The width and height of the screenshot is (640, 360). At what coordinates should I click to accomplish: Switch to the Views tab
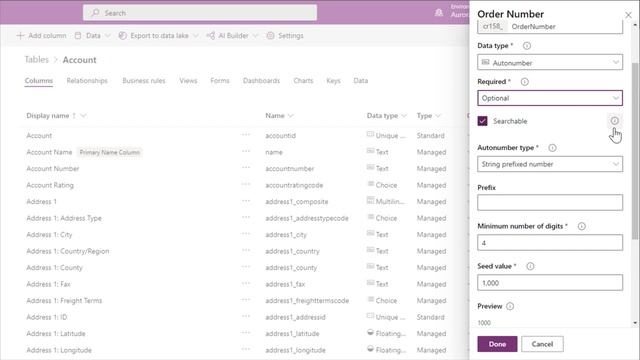click(188, 81)
